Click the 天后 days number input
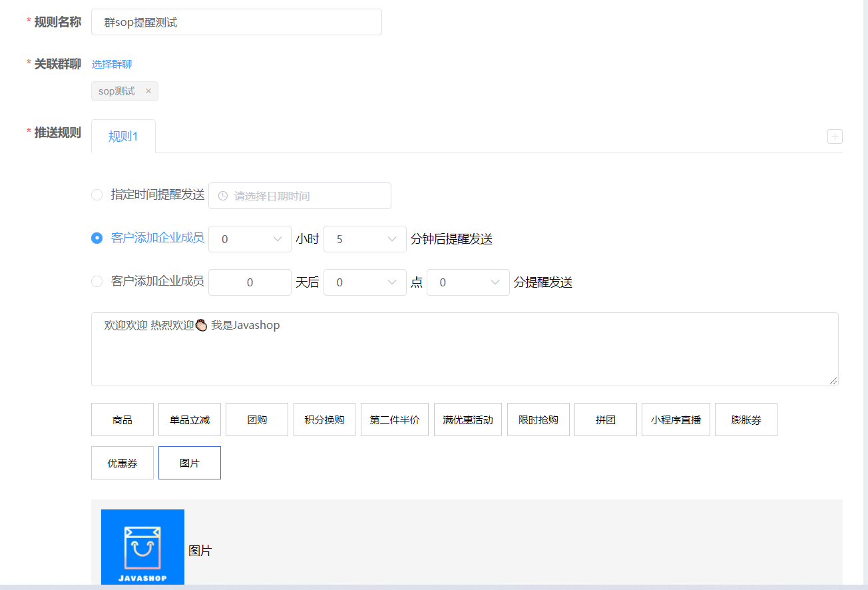The width and height of the screenshot is (868, 590). point(250,282)
